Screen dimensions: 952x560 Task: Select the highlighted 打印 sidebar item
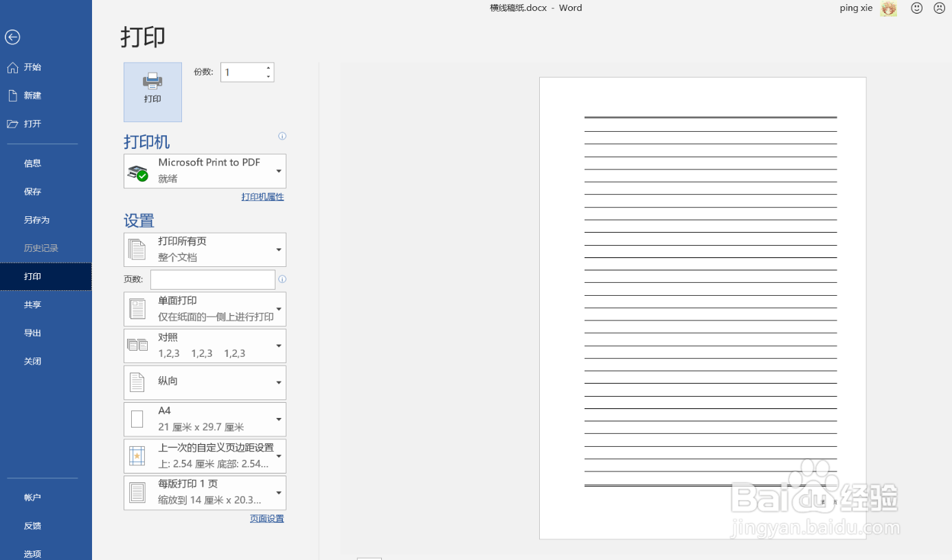(x=46, y=277)
